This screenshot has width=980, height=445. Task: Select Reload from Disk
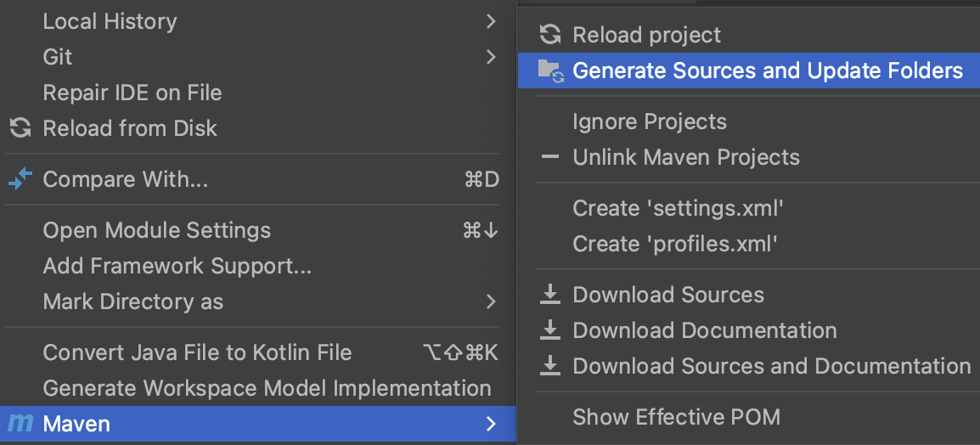point(258,128)
